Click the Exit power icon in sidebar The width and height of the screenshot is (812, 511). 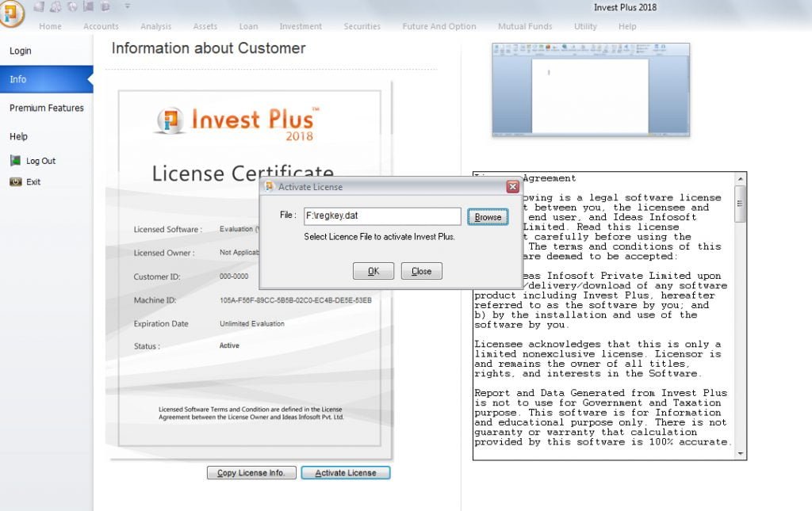pyautogui.click(x=16, y=181)
